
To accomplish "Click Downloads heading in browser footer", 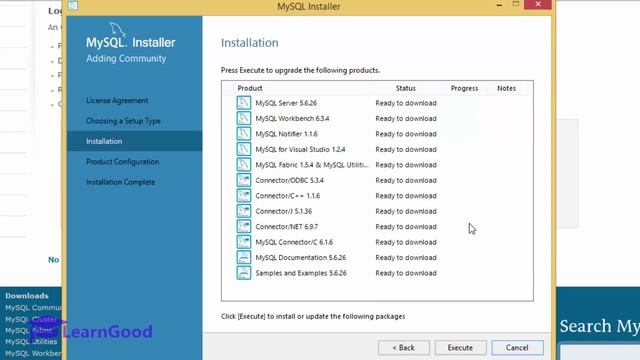I will click(27, 296).
